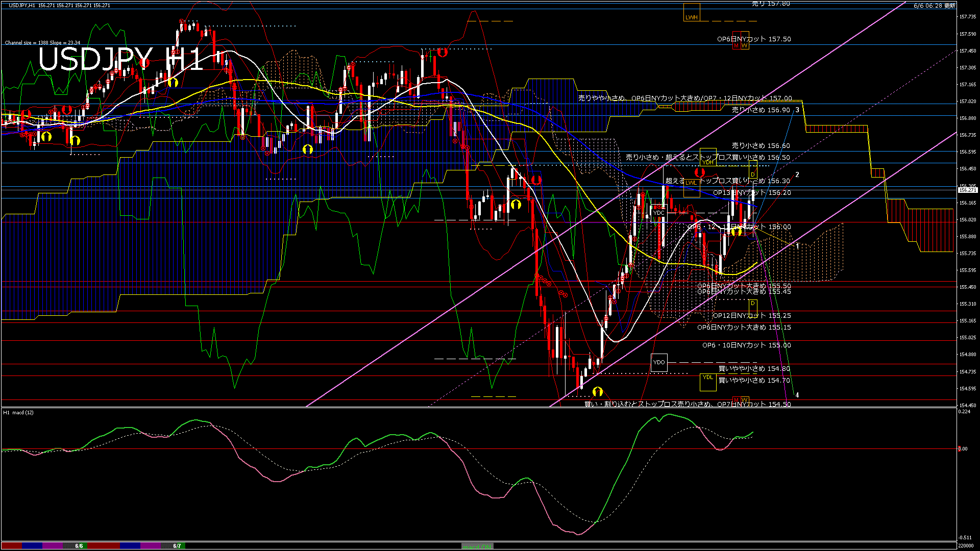Click the 6/6 date marker
980x551 pixels.
click(79, 546)
